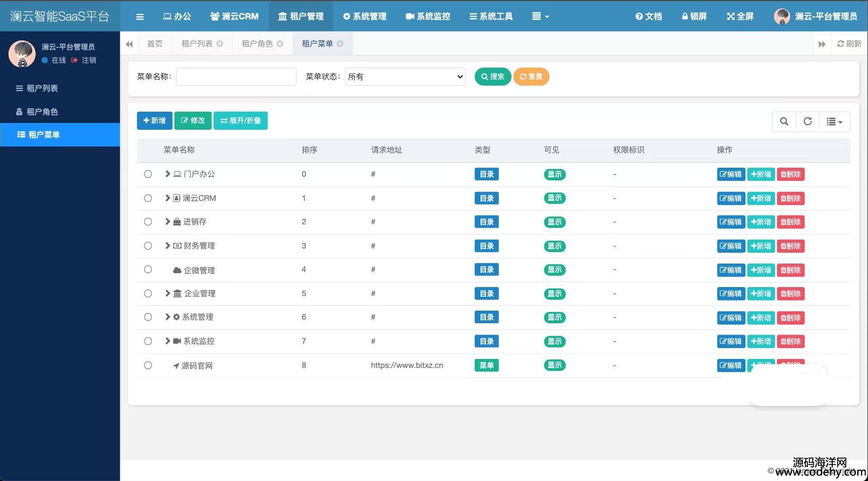This screenshot has height=481, width=868.
Task: Expand the 企业管理 tree row
Action: (168, 293)
